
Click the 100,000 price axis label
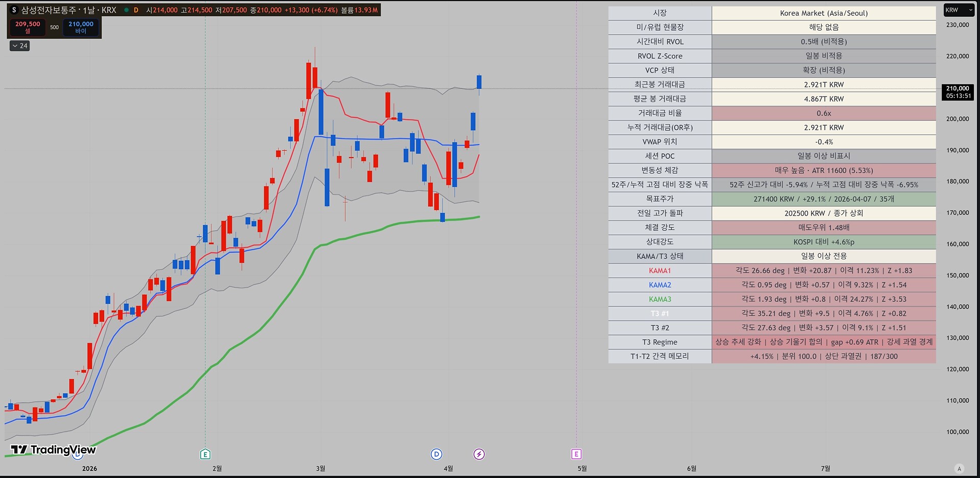[x=958, y=432]
